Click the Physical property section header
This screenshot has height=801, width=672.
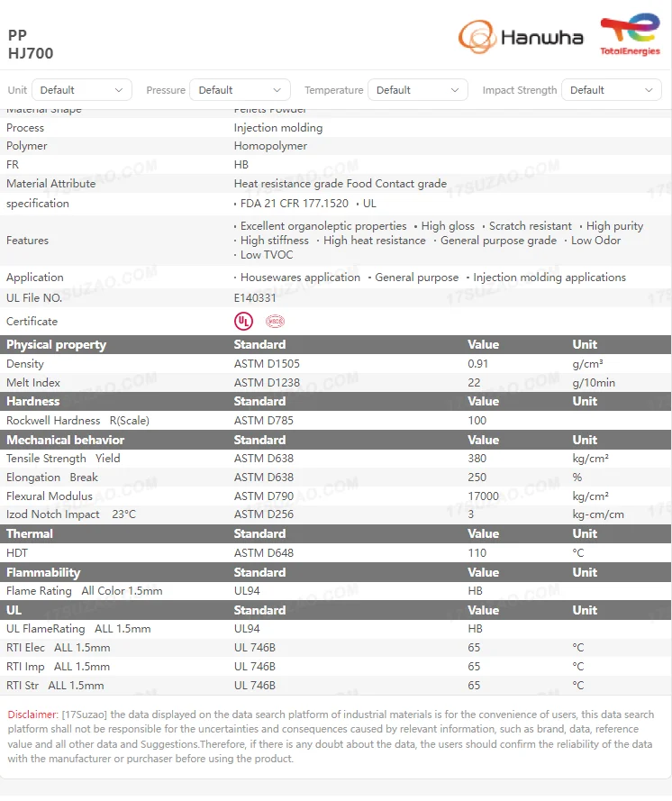[56, 345]
